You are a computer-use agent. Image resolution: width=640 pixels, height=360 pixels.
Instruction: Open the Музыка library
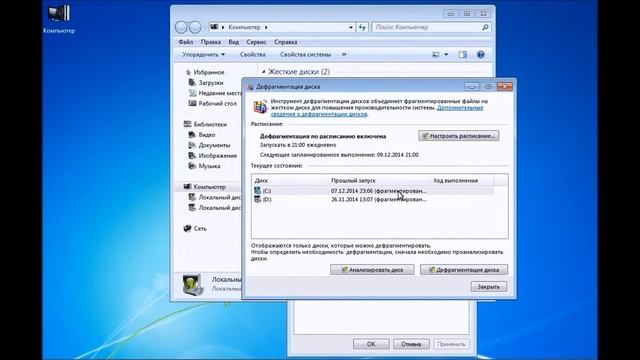[209, 166]
